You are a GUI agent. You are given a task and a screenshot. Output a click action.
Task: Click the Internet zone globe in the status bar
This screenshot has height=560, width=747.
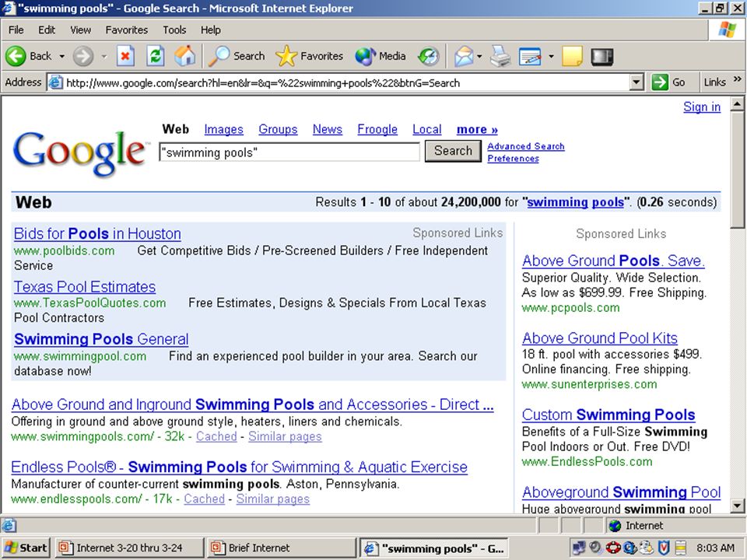point(615,526)
